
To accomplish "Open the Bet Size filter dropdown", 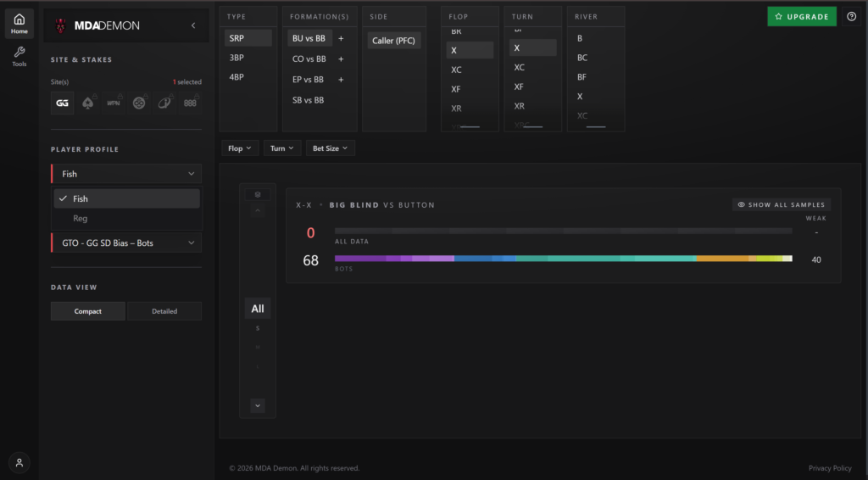I will 330,148.
